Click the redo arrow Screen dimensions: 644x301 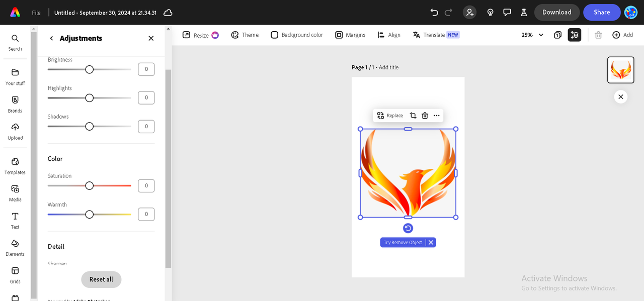point(448,12)
